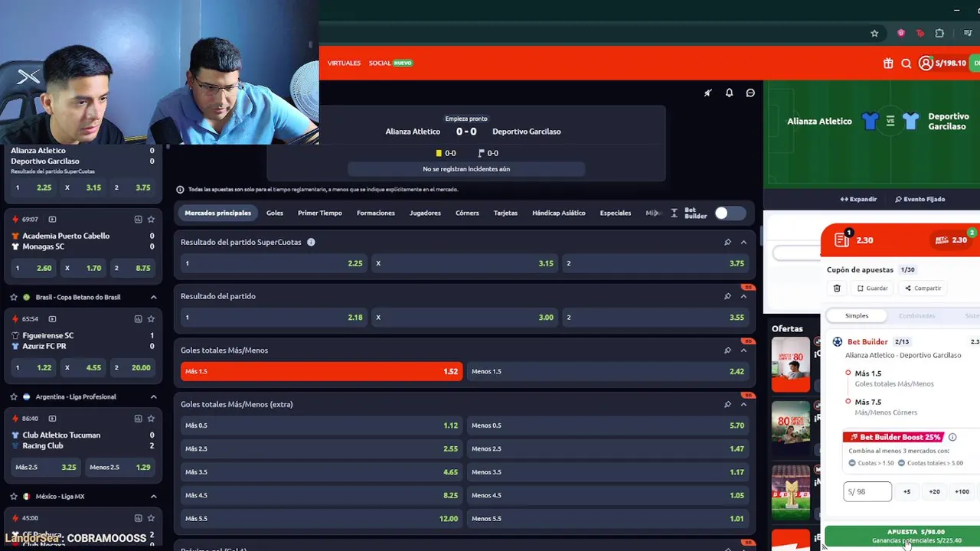Open the user account profile icon
The image size is (980, 551).
coord(926,64)
